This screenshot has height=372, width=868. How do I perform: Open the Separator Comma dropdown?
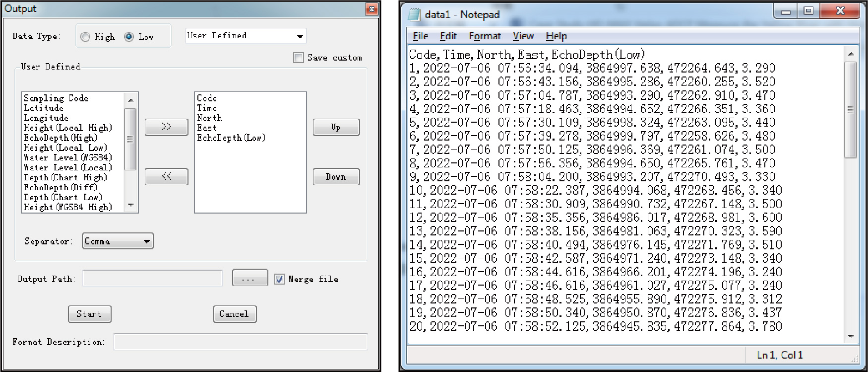click(118, 241)
